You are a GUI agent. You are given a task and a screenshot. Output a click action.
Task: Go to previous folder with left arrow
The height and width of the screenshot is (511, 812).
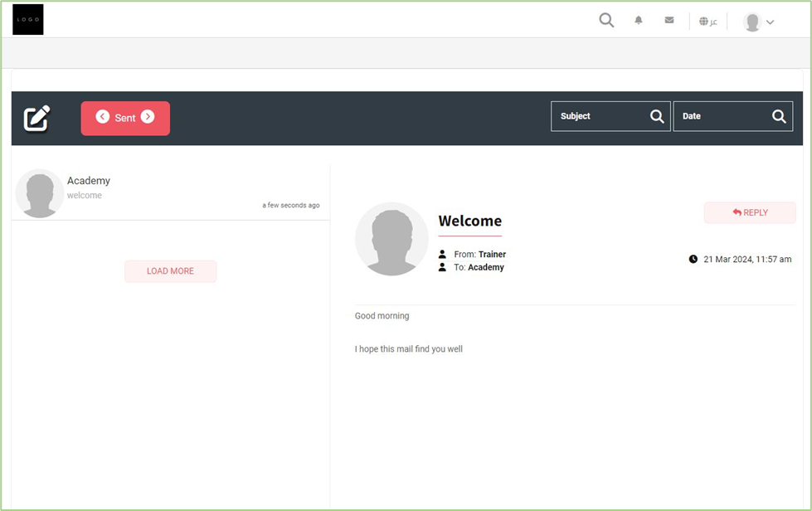coord(103,117)
